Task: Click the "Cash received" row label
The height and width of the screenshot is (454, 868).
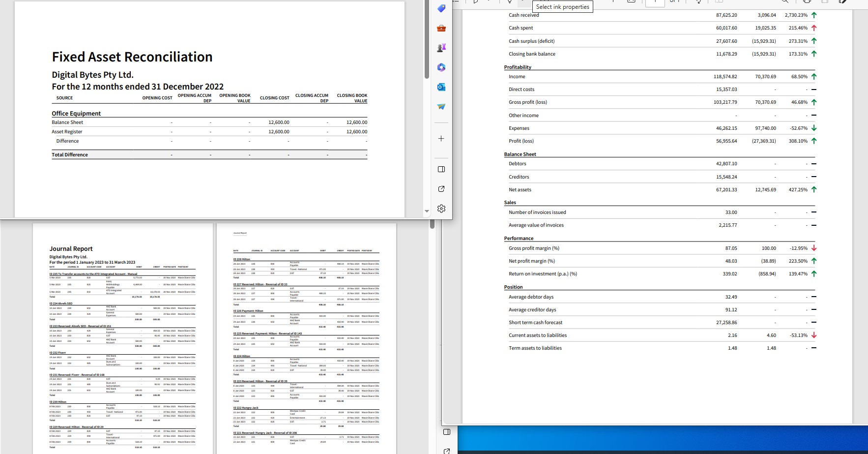Action: (524, 15)
